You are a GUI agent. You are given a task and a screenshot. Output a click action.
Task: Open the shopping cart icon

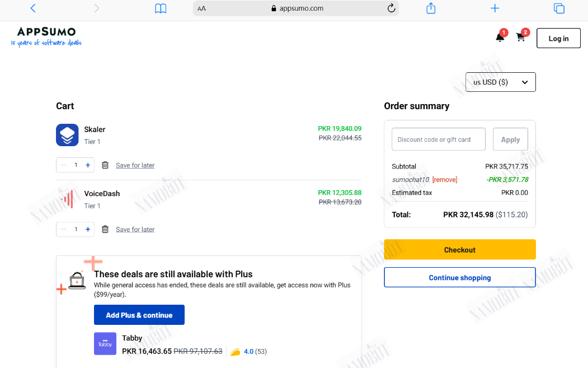coord(520,37)
